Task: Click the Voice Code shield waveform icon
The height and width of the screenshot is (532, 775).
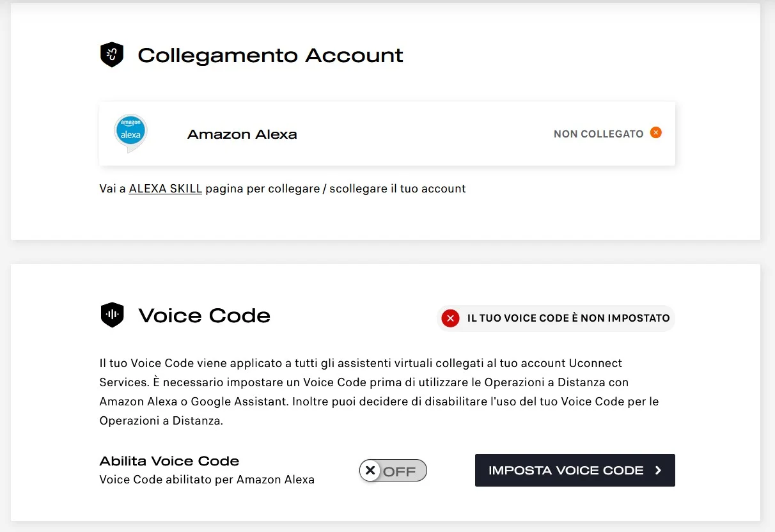Action: point(112,315)
